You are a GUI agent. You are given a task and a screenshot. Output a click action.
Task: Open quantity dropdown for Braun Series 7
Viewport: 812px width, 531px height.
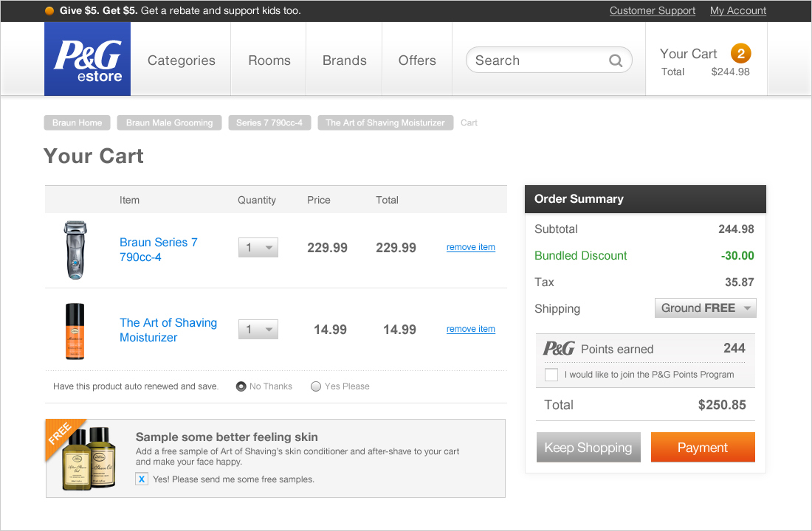(x=258, y=247)
